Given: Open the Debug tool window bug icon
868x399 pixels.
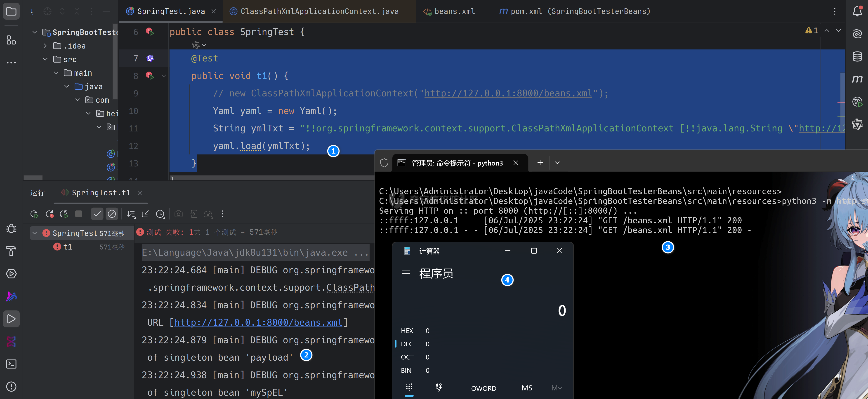Looking at the screenshot, I should pyautogui.click(x=11, y=229).
